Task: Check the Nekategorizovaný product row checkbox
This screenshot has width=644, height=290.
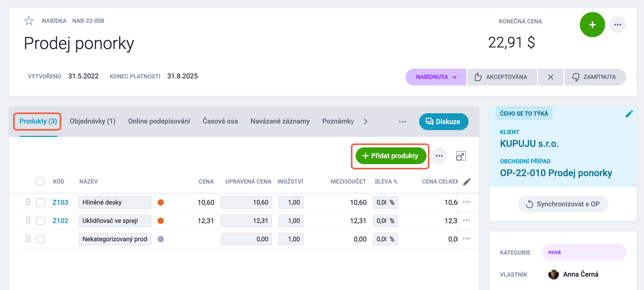Action: tap(40, 239)
